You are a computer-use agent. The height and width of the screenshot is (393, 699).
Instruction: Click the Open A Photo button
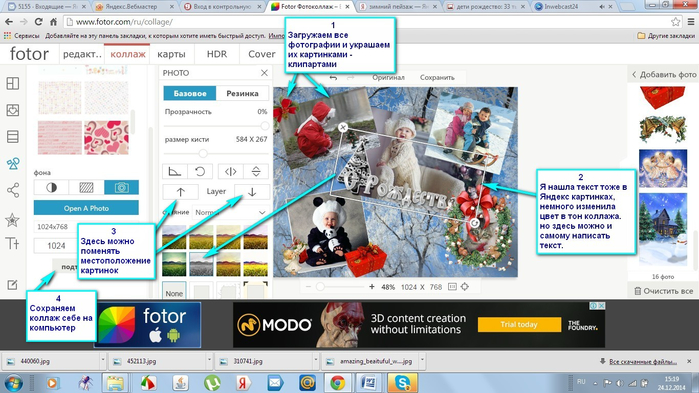coord(86,208)
